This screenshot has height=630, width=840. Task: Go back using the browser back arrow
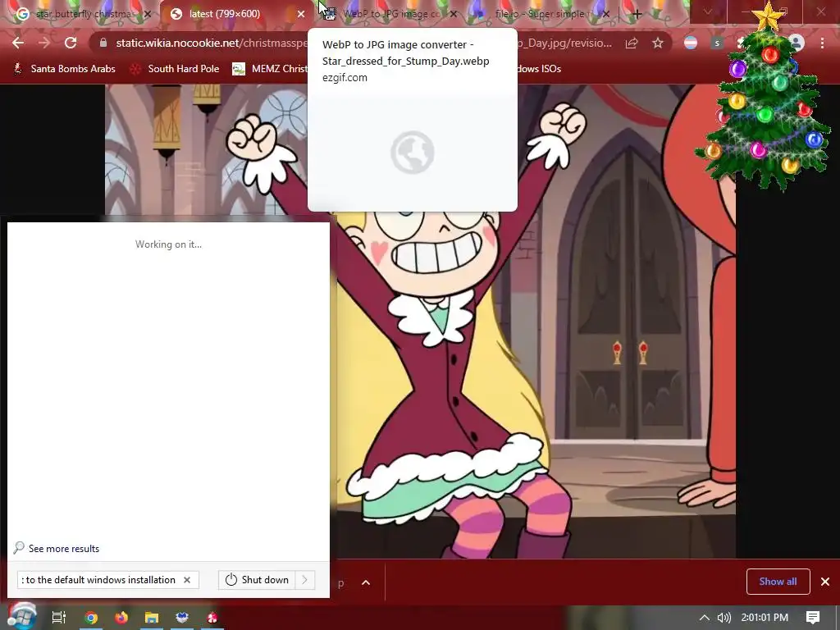click(18, 43)
